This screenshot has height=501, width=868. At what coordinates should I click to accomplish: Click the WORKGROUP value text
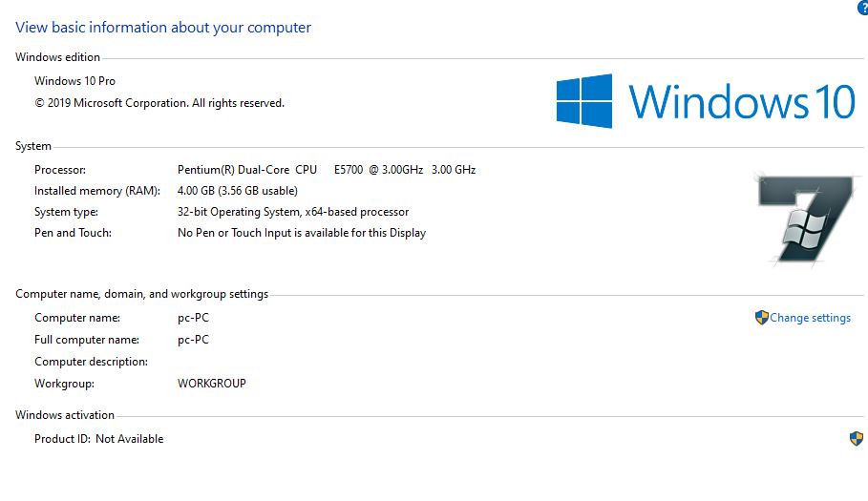[x=211, y=384]
